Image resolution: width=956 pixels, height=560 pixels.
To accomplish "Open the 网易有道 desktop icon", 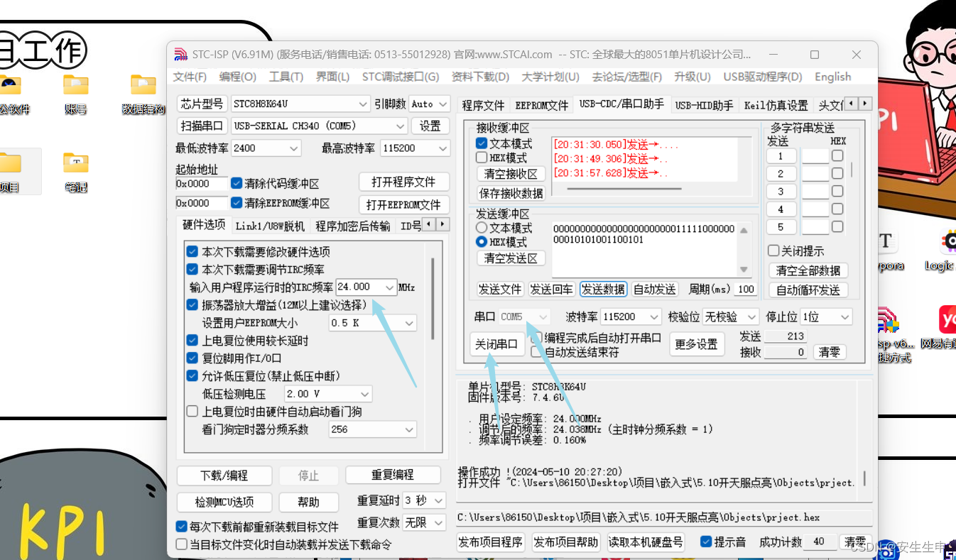I will coord(941,329).
